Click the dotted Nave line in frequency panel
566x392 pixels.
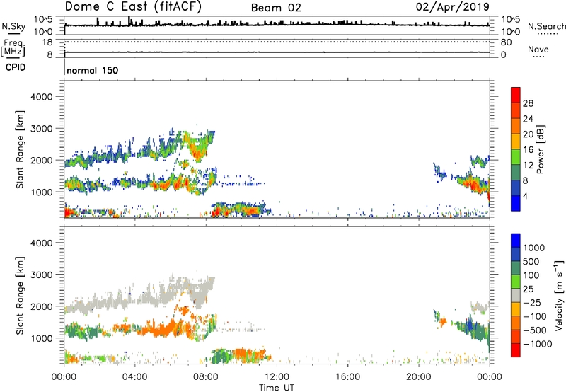(277, 42)
